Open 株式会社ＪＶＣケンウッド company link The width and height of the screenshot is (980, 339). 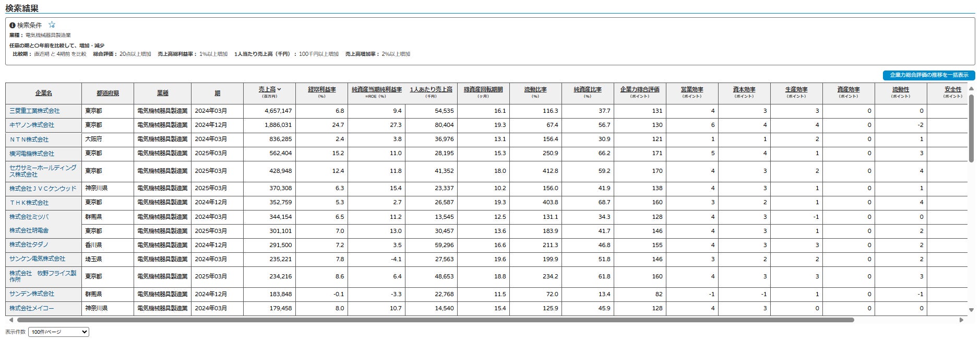(x=43, y=189)
